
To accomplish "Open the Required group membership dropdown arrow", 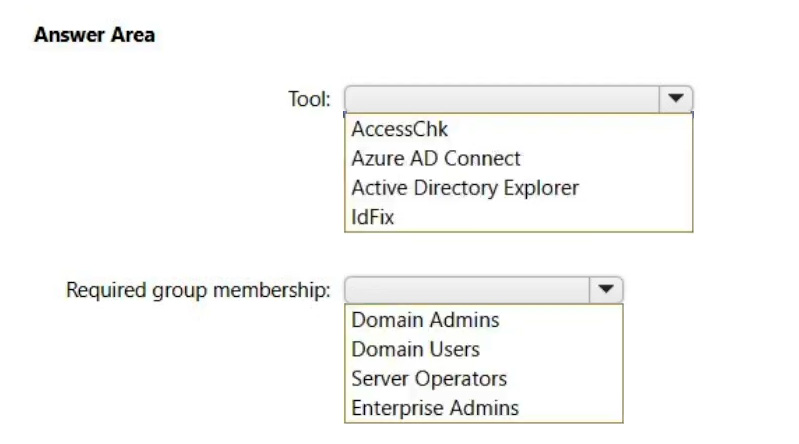I will pos(606,290).
